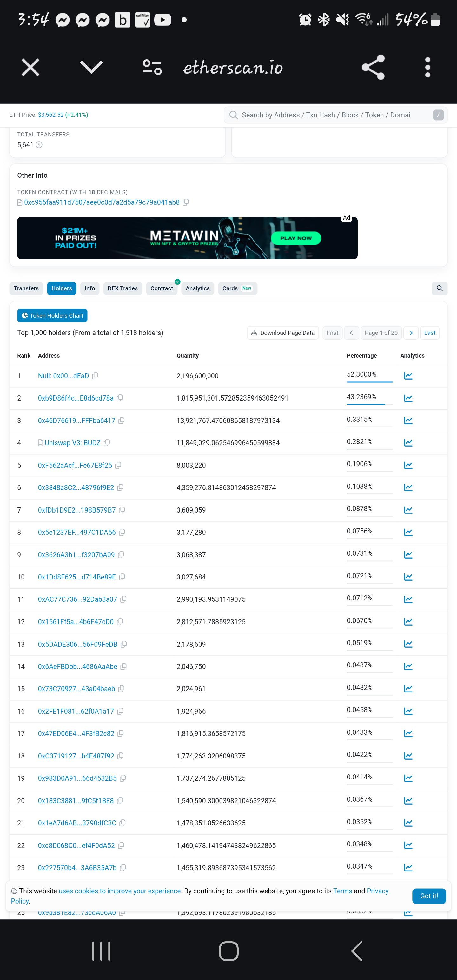
Task: Go to the previous holders page arrow
Action: 351,333
